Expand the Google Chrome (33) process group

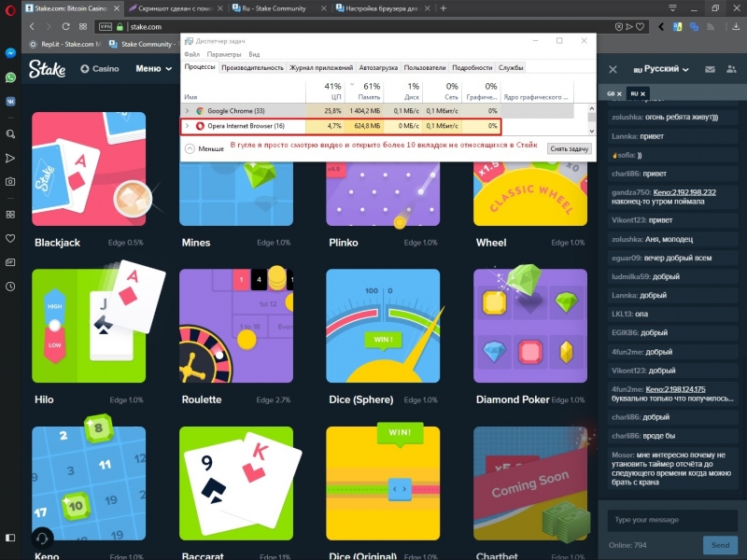pyautogui.click(x=188, y=111)
